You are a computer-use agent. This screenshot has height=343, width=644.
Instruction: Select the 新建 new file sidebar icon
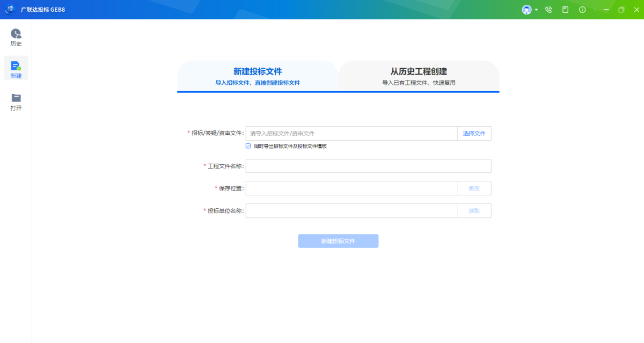[x=16, y=69]
